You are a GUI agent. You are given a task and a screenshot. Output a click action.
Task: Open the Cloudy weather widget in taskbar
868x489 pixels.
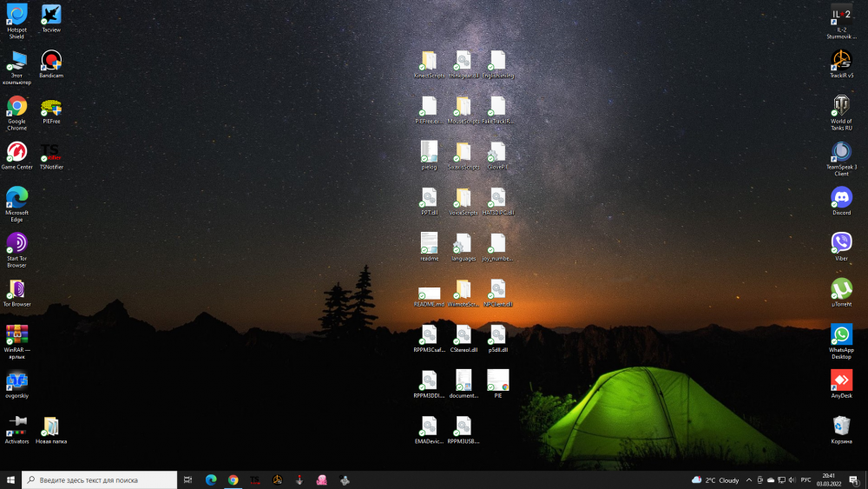click(x=715, y=480)
